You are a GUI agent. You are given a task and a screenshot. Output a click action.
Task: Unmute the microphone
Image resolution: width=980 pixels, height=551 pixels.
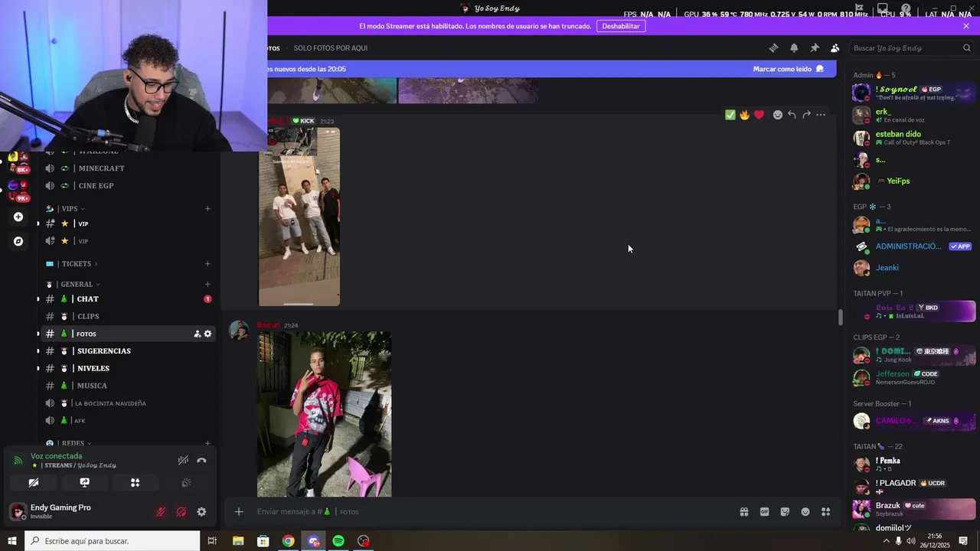(x=161, y=512)
